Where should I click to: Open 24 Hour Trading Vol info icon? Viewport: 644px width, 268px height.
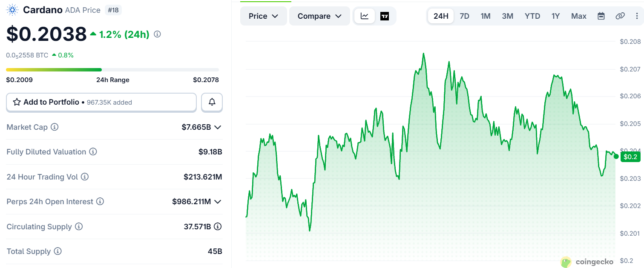pyautogui.click(x=85, y=177)
